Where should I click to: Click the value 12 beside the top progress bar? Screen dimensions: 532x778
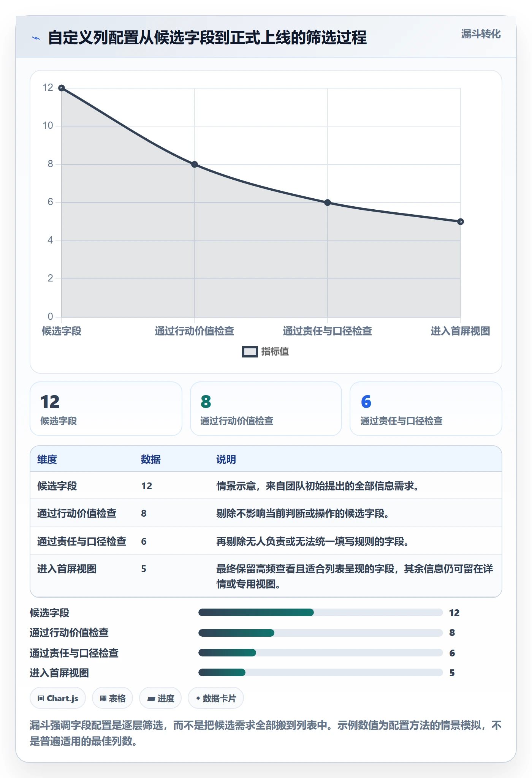454,613
